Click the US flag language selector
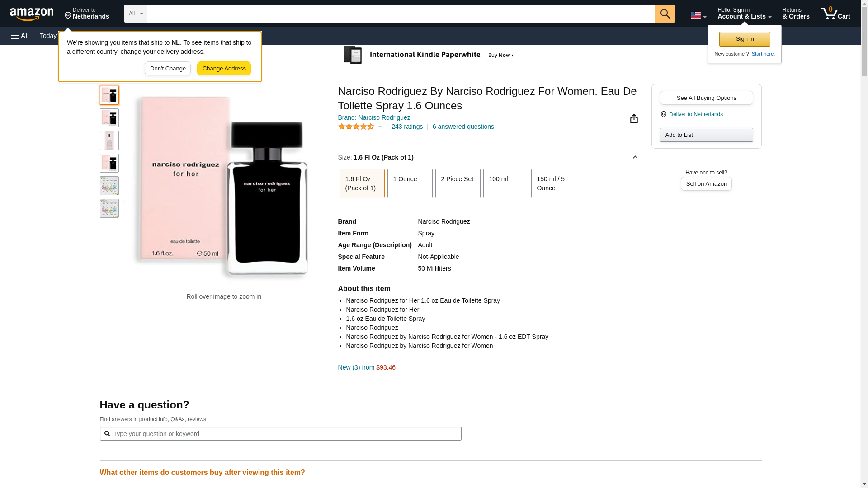Image resolution: width=868 pixels, height=488 pixels. click(698, 15)
